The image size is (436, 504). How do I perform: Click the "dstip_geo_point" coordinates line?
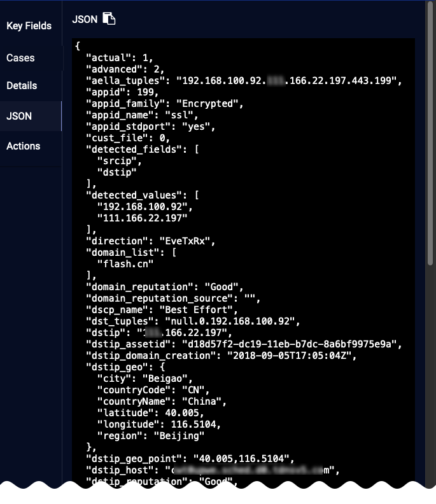coord(190,459)
